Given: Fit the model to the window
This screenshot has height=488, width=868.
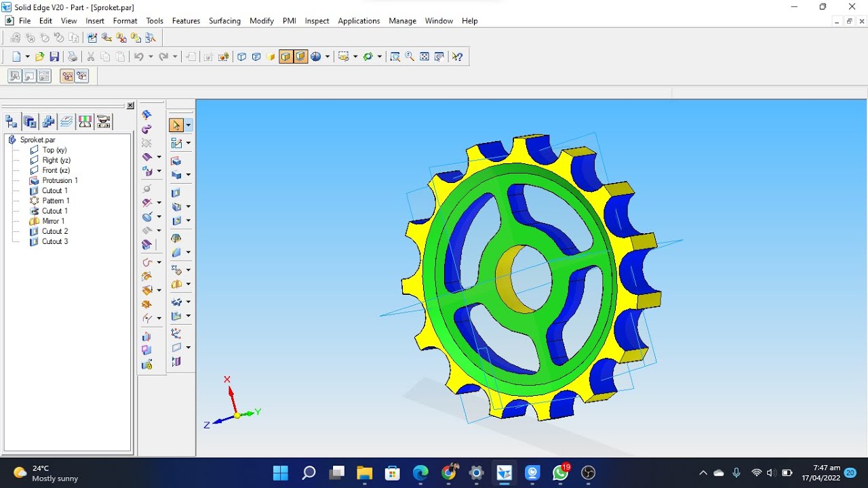Looking at the screenshot, I should pyautogui.click(x=425, y=57).
